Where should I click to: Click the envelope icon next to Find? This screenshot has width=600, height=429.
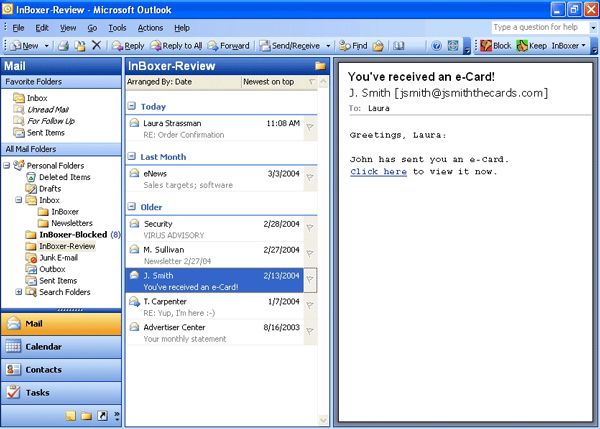tap(378, 46)
